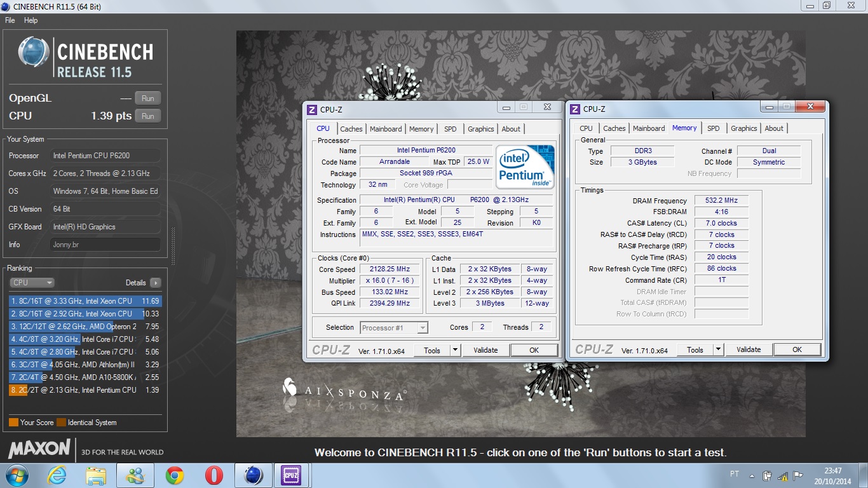Viewport: 868px width, 488px height.
Task: Click Show Desktop strip at taskbar end
Action: (x=864, y=476)
